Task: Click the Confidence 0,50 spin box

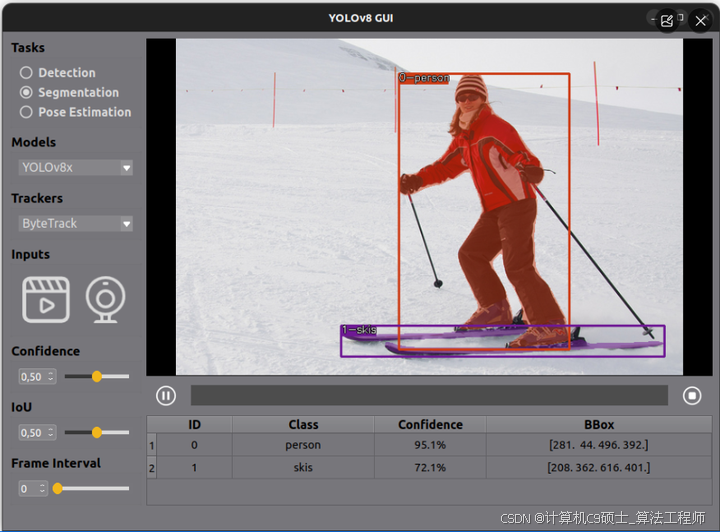Action: (x=38, y=376)
